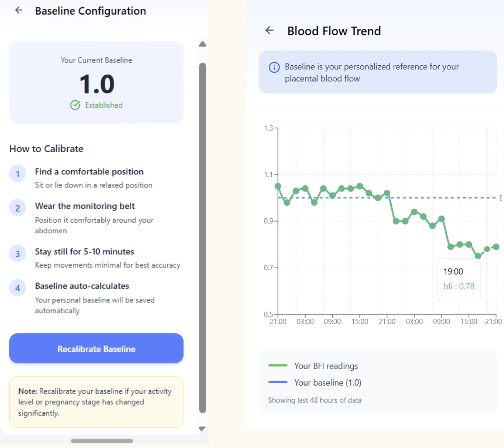Screen dimensions: 504x448
Task: Click the first data point on chart
Action: click(278, 186)
